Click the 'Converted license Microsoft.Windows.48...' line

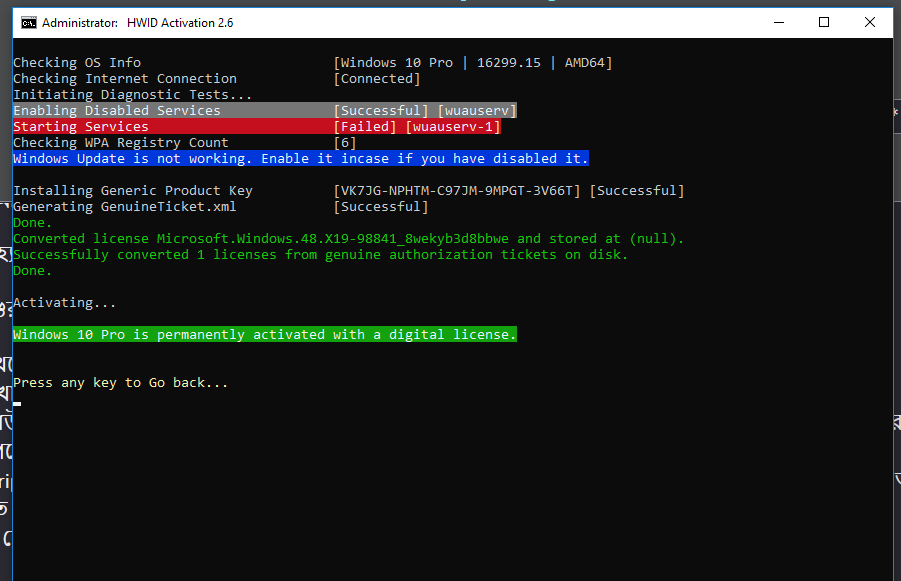pyautogui.click(x=349, y=238)
